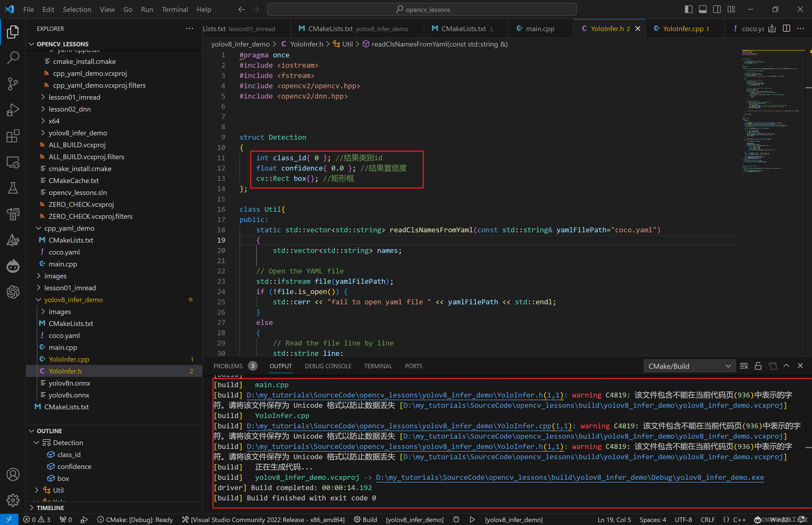812x525 pixels.
Task: Clear output panel using clear icon
Action: (744, 366)
